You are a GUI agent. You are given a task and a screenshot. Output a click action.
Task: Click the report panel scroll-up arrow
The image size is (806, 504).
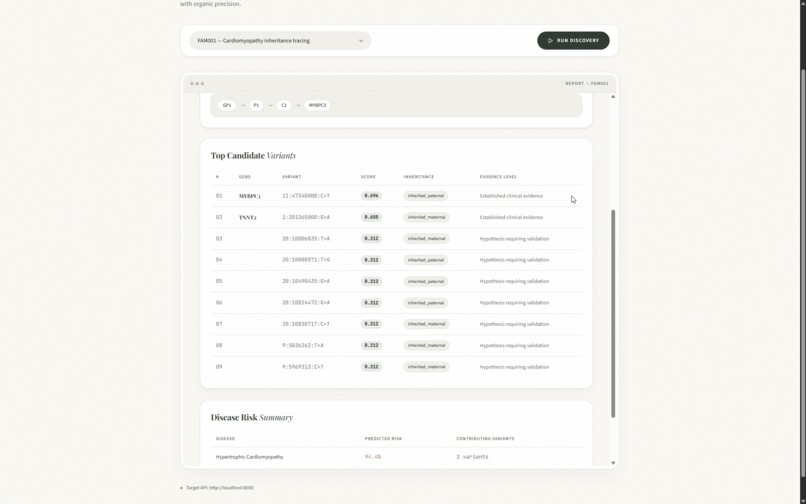pyautogui.click(x=613, y=97)
